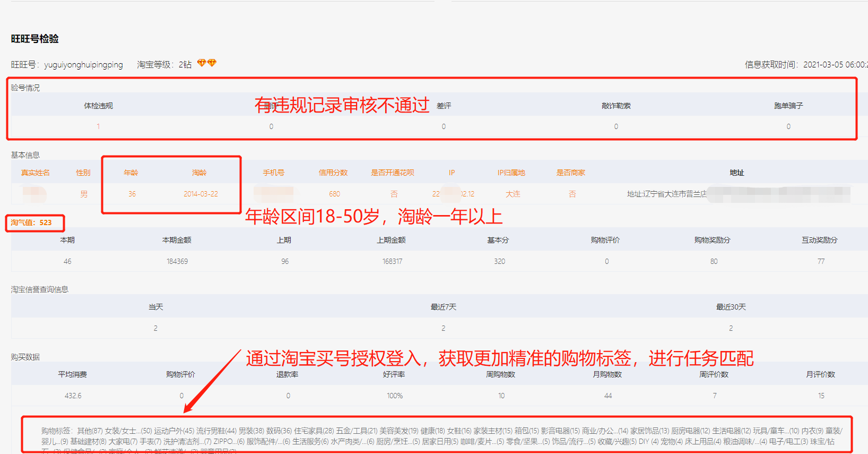
Task: Click the IP归属地 column header
Action: click(511, 173)
